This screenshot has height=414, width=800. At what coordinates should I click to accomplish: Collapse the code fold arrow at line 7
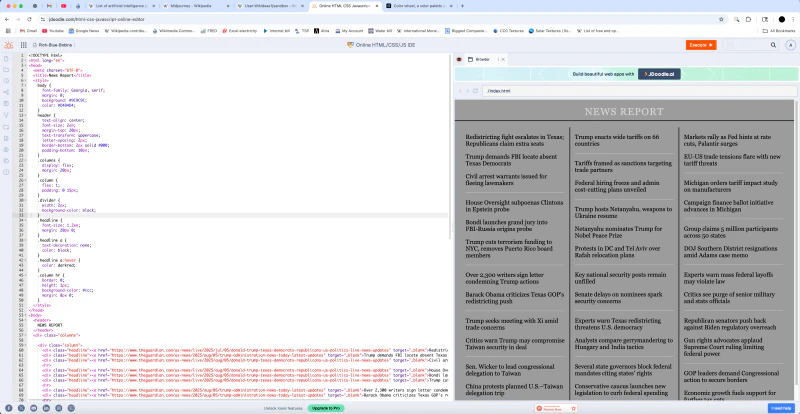click(27, 85)
